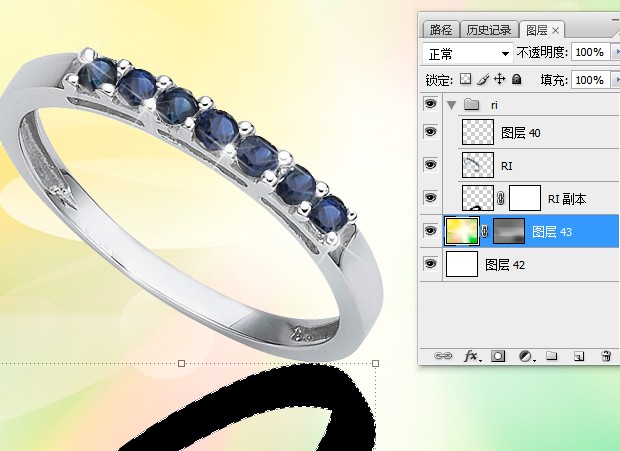Viewport: 620px width, 451px height.
Task: Create a new layer icon
Action: pyautogui.click(x=578, y=357)
